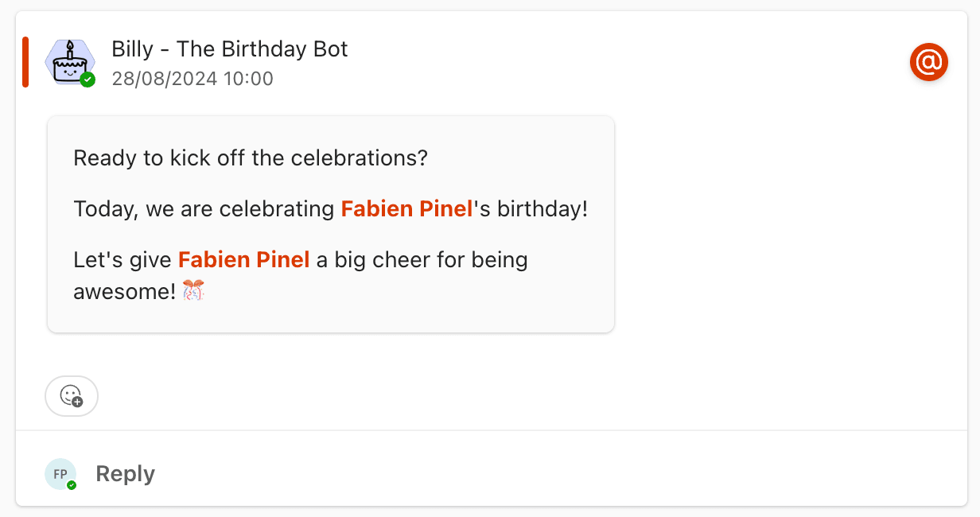
Task: Click the name Billy - The Birthday Bot
Action: point(228,49)
